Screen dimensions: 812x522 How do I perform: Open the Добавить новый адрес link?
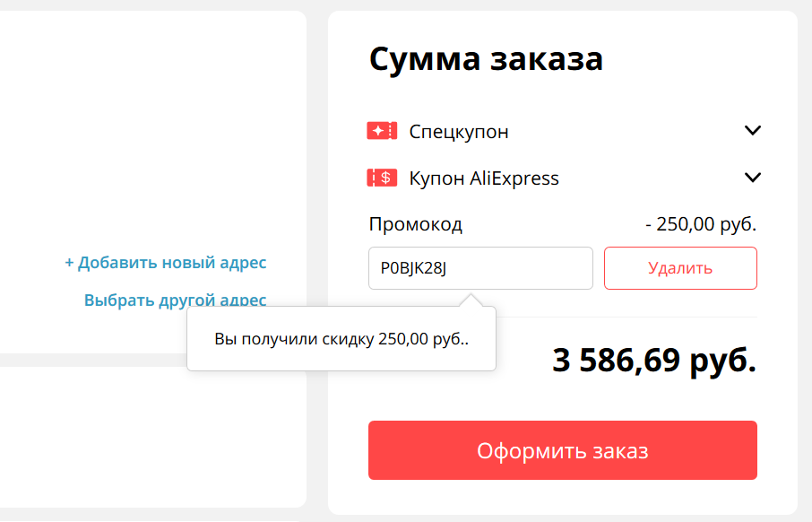click(x=166, y=263)
